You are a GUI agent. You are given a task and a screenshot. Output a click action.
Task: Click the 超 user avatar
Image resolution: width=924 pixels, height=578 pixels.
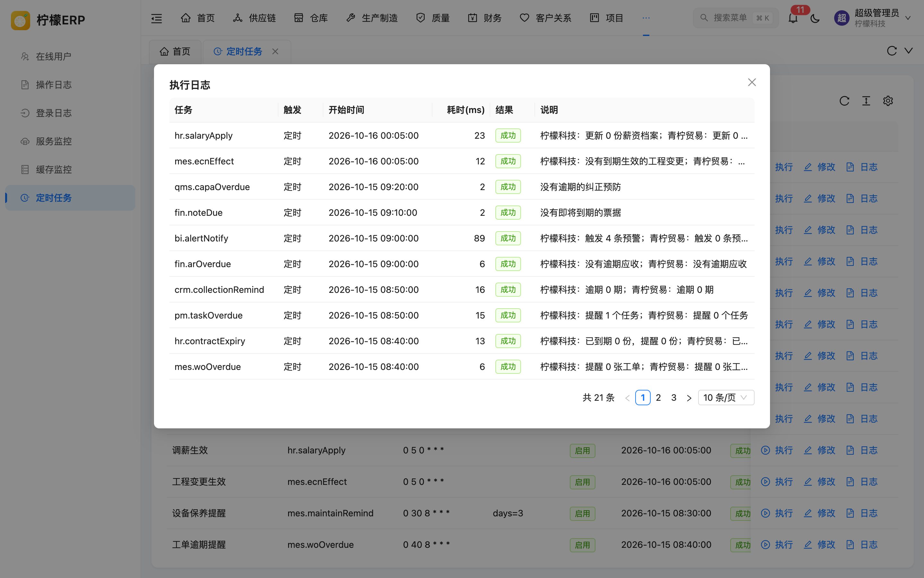[x=842, y=18]
